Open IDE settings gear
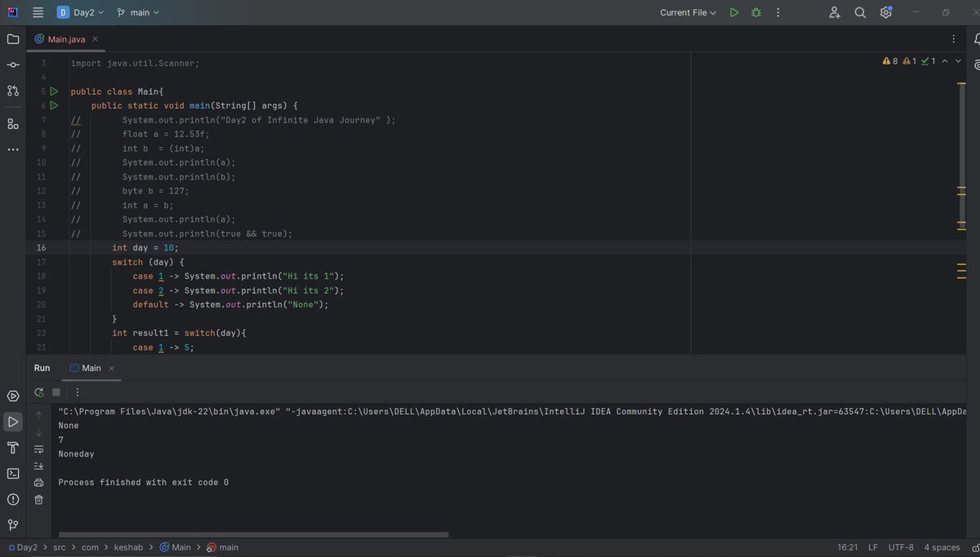Screen dimensions: 980x557 click(886, 12)
